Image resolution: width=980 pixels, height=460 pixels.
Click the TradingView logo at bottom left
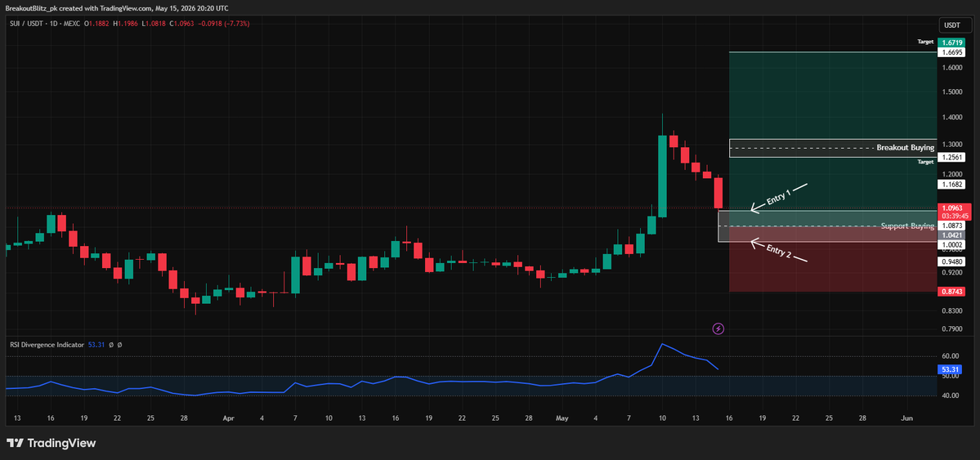click(51, 443)
